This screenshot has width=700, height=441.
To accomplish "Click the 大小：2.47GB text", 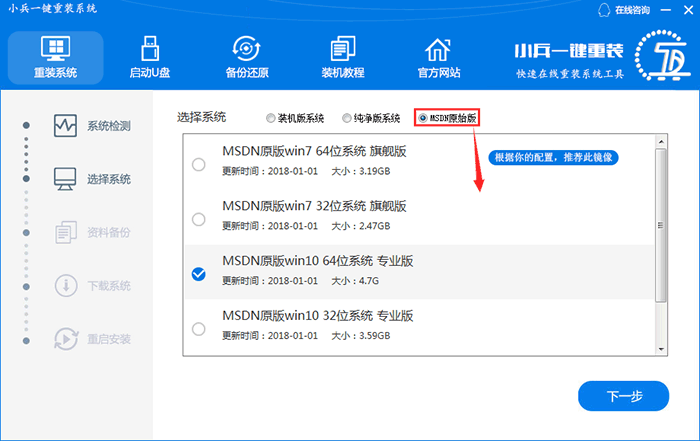I will tap(361, 226).
